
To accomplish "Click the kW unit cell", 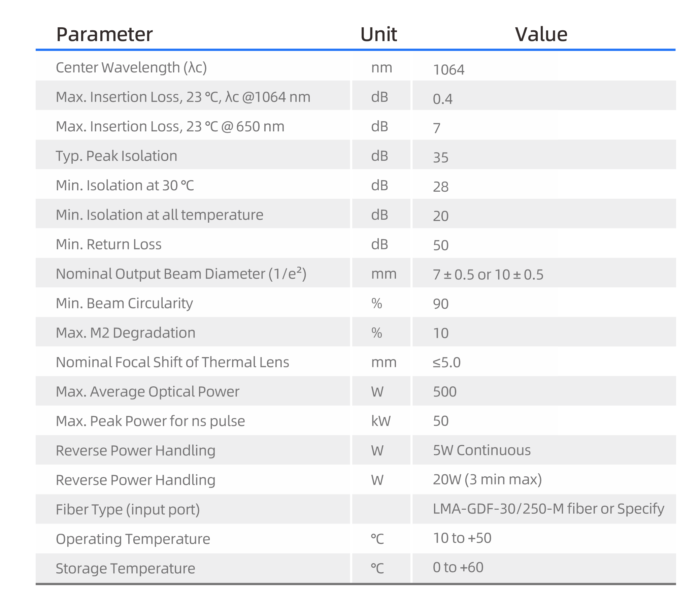I will click(381, 421).
